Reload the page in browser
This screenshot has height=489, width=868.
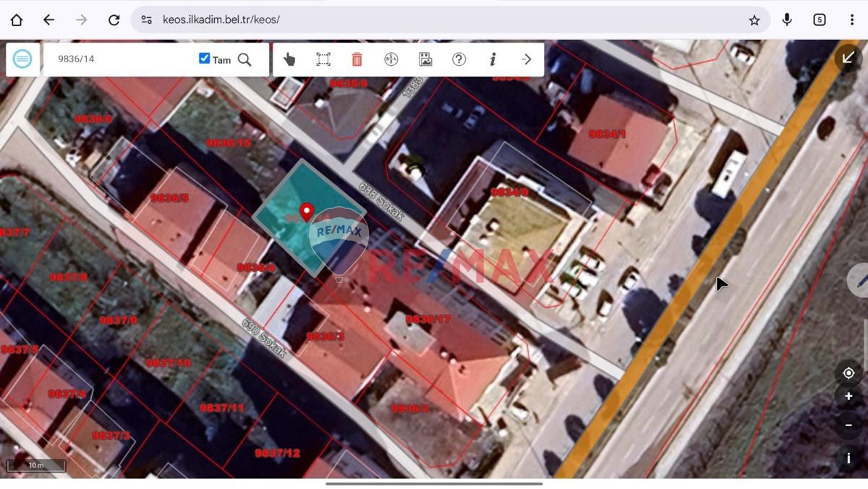114,20
